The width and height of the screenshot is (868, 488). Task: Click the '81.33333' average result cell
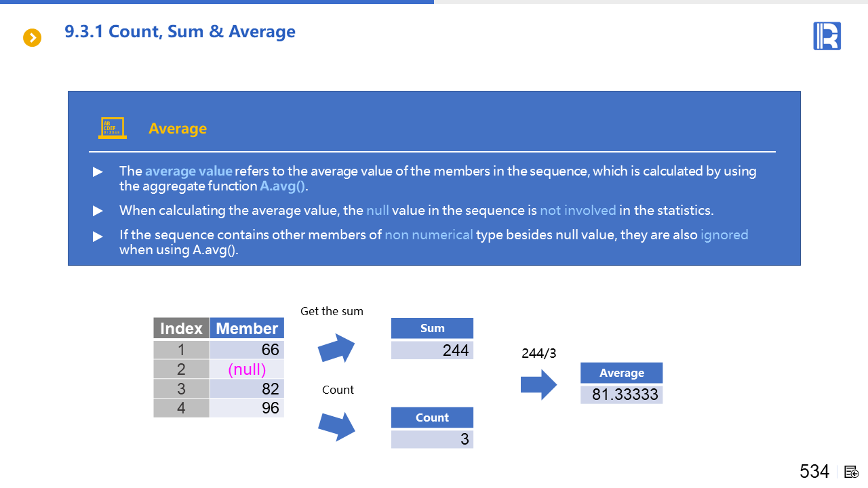click(622, 394)
